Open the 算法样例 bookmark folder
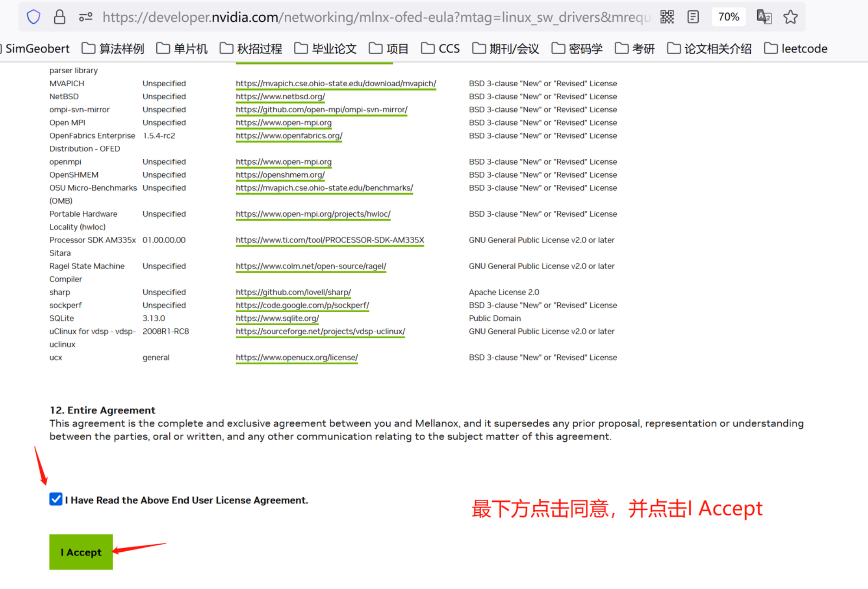The image size is (868, 589). pyautogui.click(x=113, y=49)
